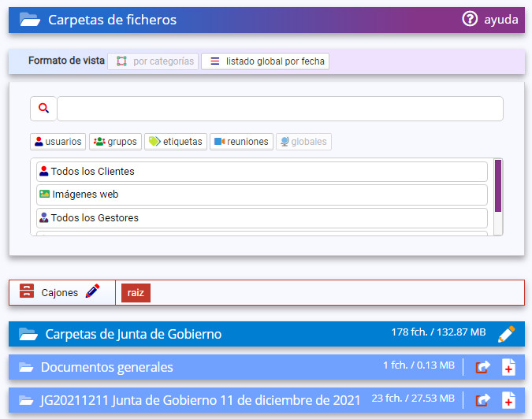Select Todos los Gestores entry
Image resolution: width=532 pixels, height=419 pixels.
pyautogui.click(x=262, y=218)
